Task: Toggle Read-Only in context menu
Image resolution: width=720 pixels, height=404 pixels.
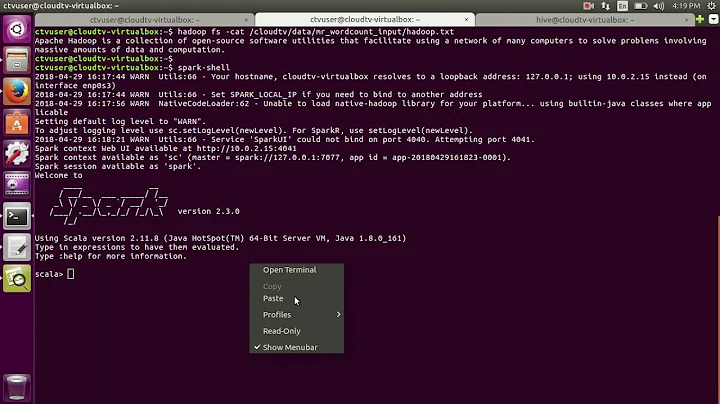Action: pyautogui.click(x=297, y=331)
